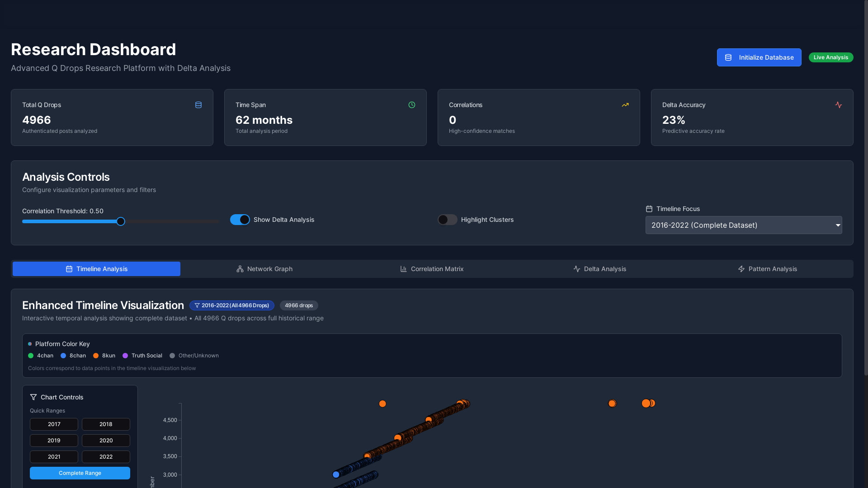
Task: Switch to the Delta Analysis tab
Action: [x=599, y=269]
